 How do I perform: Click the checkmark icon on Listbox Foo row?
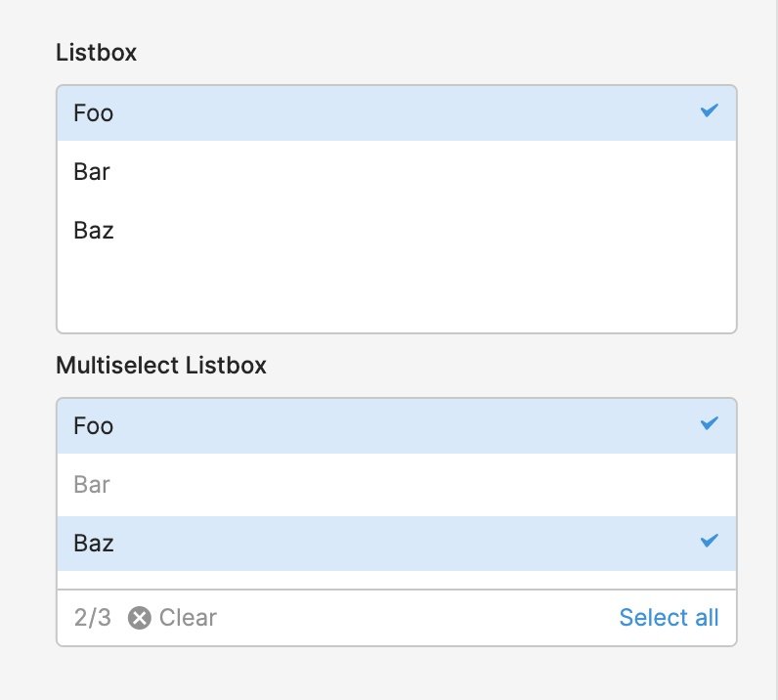point(709,110)
